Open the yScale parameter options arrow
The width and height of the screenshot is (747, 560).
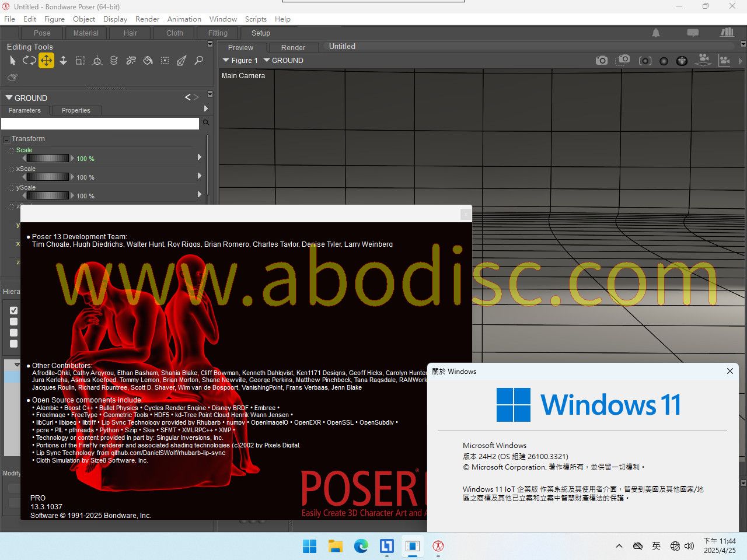[200, 194]
